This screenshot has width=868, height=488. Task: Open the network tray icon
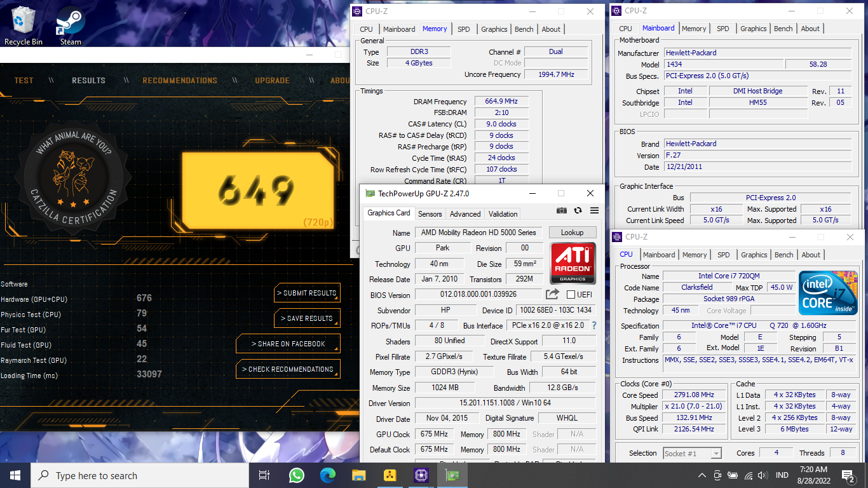click(x=748, y=475)
